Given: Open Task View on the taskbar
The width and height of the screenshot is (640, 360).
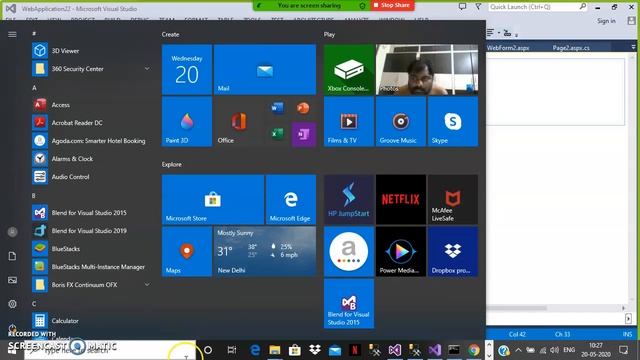Looking at the screenshot, I should (232, 350).
